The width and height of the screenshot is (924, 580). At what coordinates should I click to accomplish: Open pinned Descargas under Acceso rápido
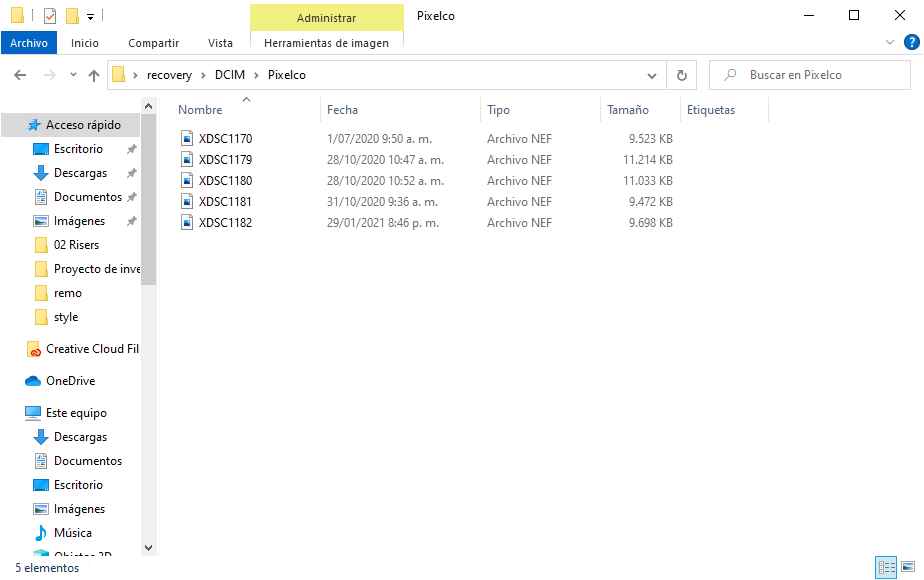tap(81, 173)
